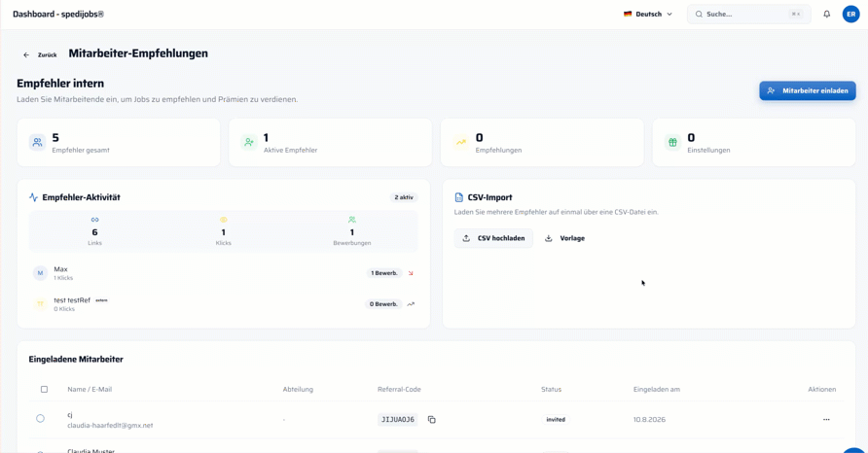Click the date 10.8.2026
868x453 pixels.
coord(649,420)
